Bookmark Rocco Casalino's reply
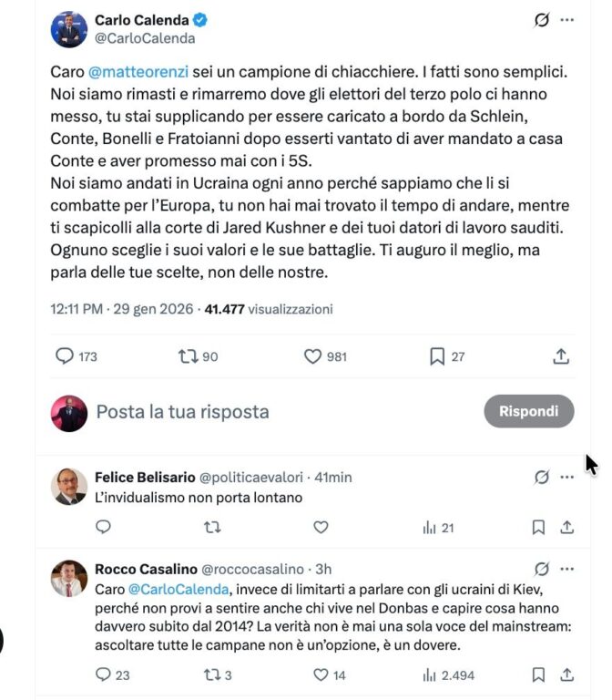612x700 pixels. coord(538,675)
